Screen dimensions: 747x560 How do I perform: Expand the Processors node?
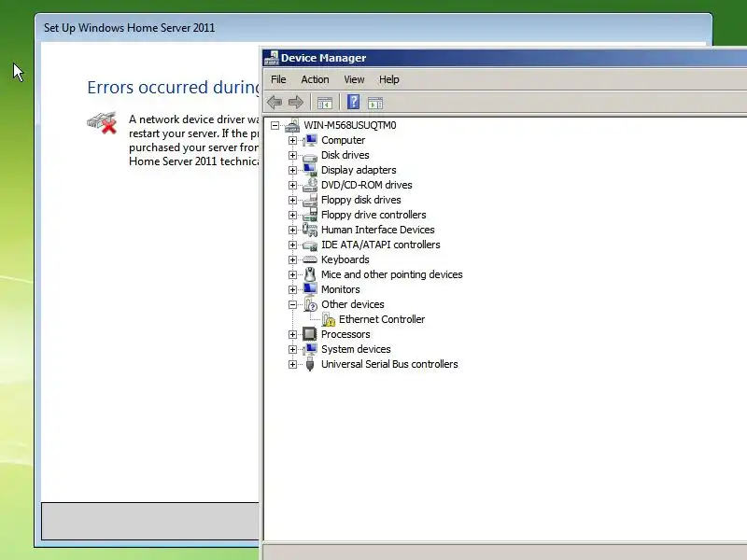tap(292, 334)
